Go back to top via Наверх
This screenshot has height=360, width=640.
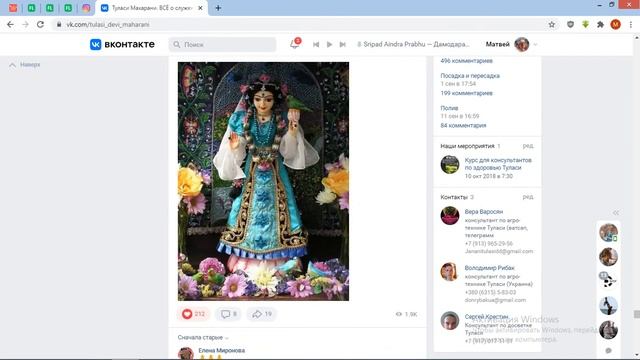(x=25, y=64)
